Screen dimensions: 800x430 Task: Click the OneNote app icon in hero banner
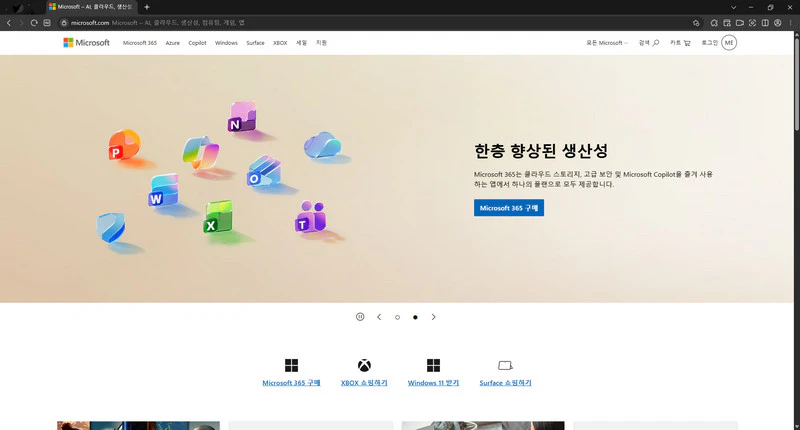pyautogui.click(x=241, y=117)
